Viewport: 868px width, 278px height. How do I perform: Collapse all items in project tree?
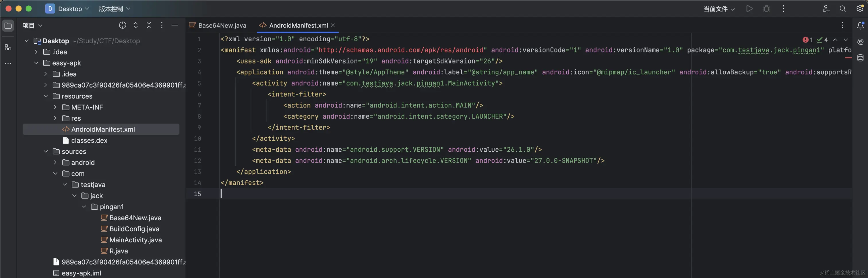149,25
